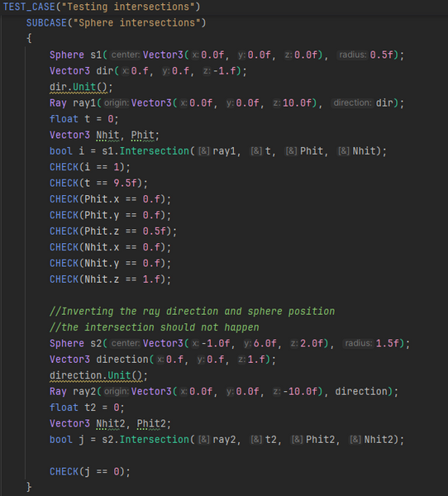
Task: Click the dir variable in 'Vector3 dir('
Action: point(105,71)
